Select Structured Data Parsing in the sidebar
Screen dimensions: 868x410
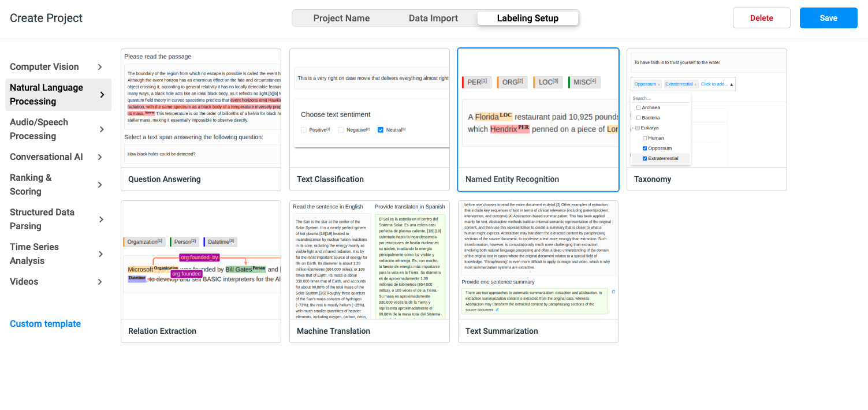(58, 219)
